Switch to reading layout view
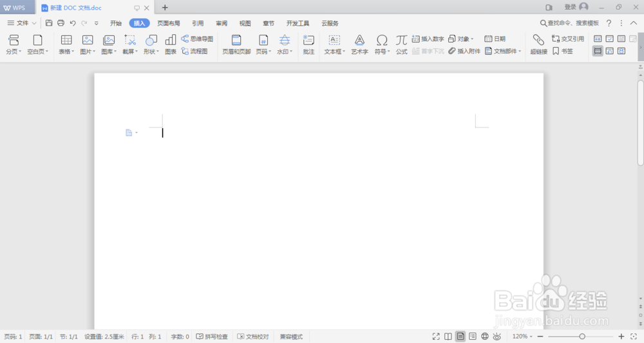The height and width of the screenshot is (343, 644). point(448,337)
